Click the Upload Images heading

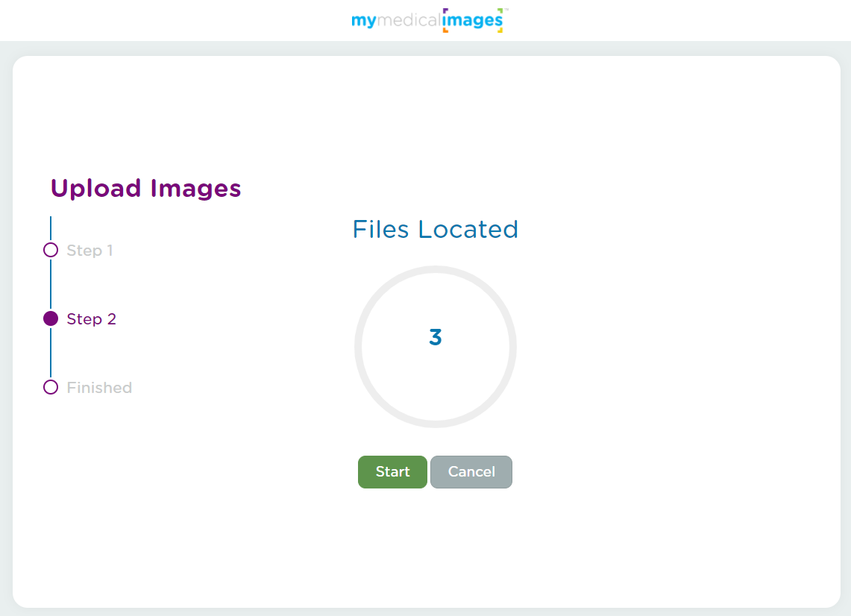click(x=145, y=189)
